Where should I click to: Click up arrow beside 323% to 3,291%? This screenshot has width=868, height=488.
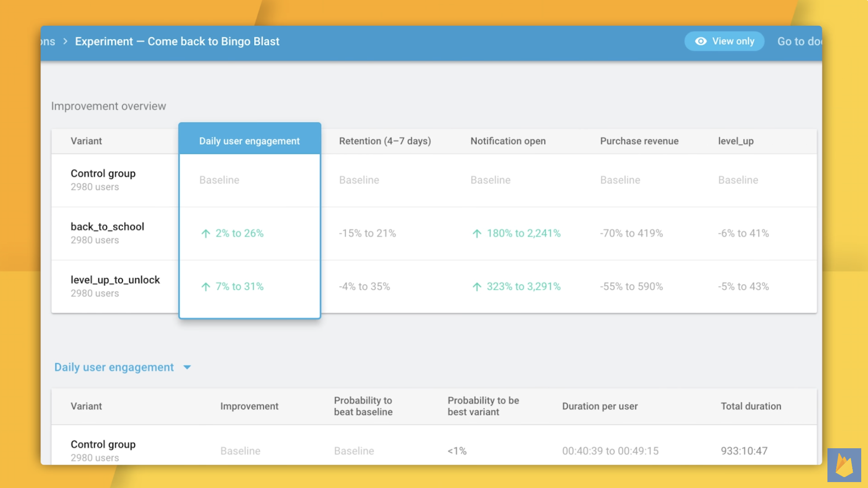coord(477,287)
